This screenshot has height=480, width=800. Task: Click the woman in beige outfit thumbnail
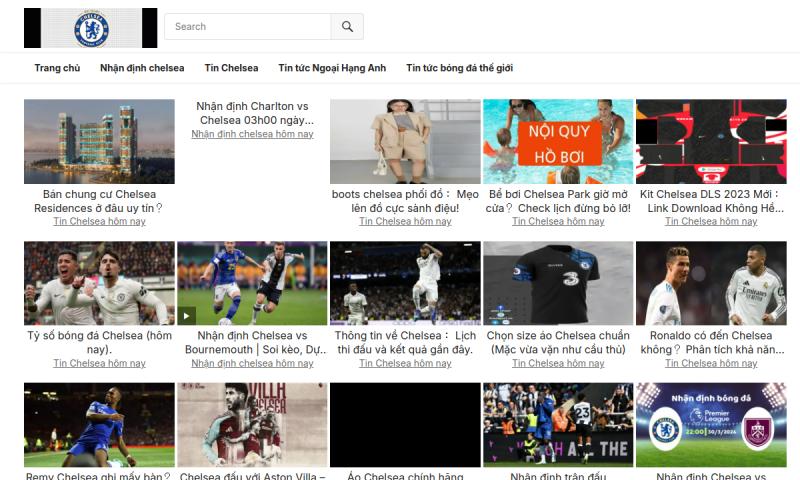coord(405,141)
